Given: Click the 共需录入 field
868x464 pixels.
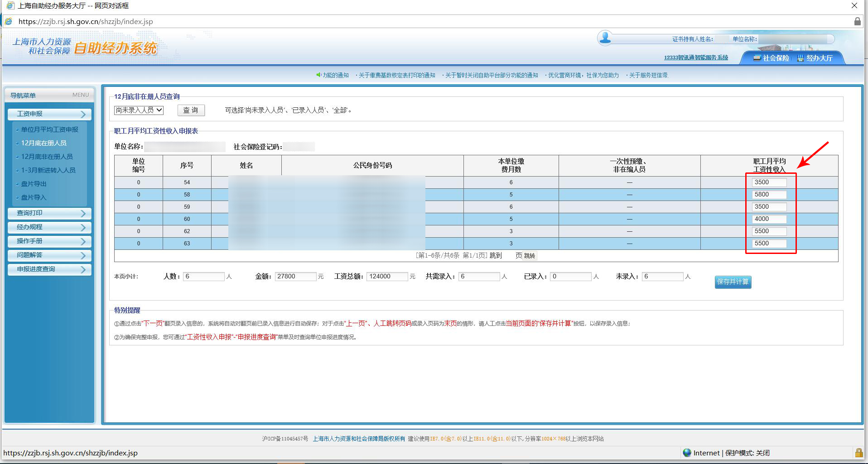Looking at the screenshot, I should point(479,277).
